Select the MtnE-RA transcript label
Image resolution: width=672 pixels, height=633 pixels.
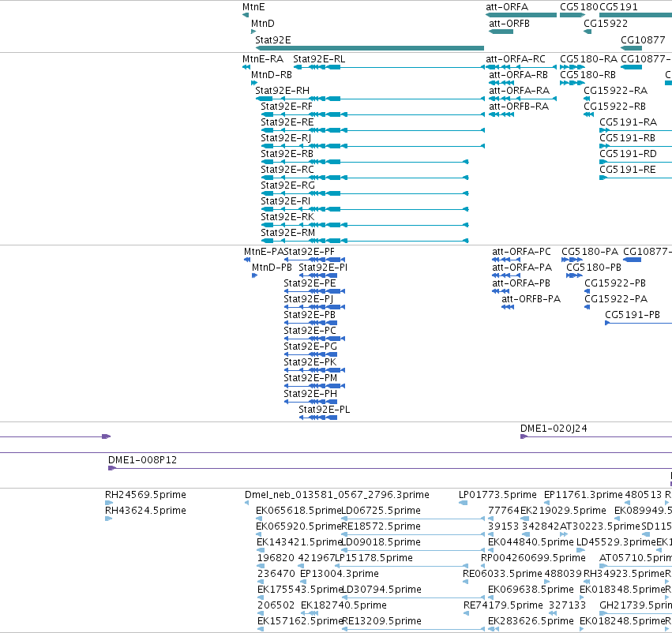(x=263, y=59)
